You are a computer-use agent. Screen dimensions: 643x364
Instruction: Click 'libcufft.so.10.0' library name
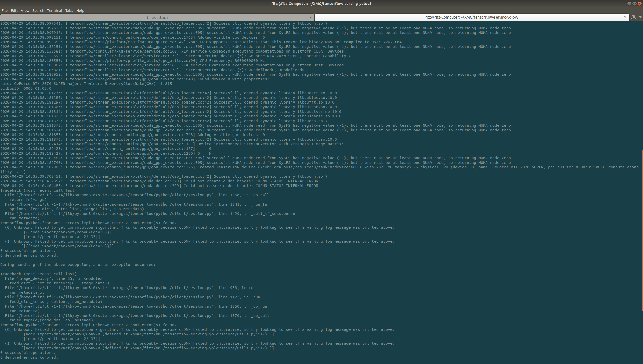point(316,102)
